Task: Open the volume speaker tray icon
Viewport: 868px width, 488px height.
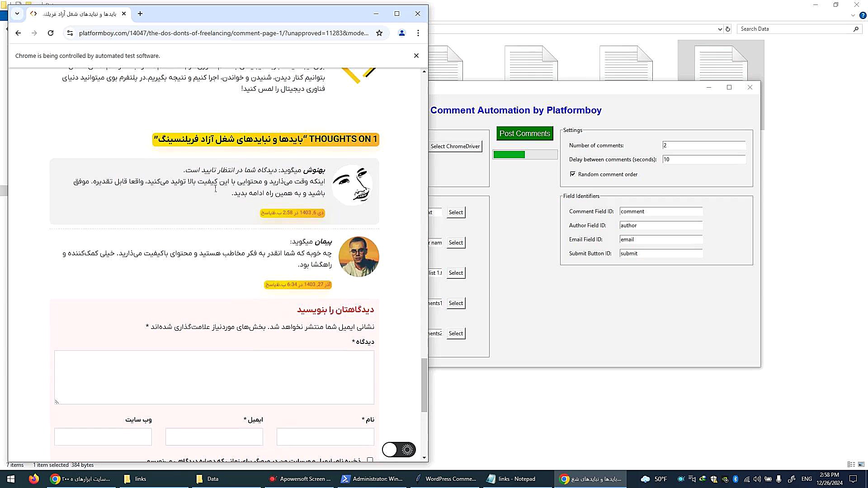Action: point(757,479)
